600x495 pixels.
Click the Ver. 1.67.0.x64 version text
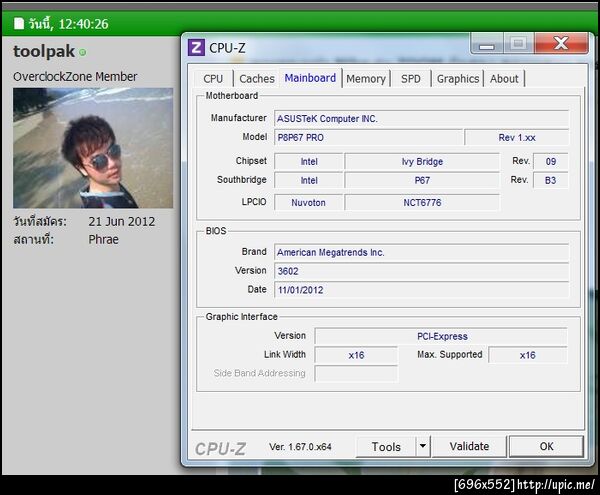pyautogui.click(x=300, y=447)
